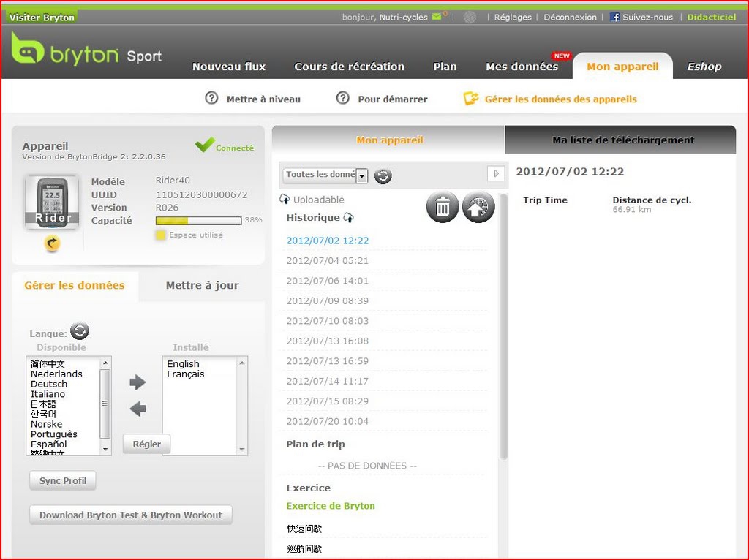Click the Visiter Bryton link

click(42, 18)
